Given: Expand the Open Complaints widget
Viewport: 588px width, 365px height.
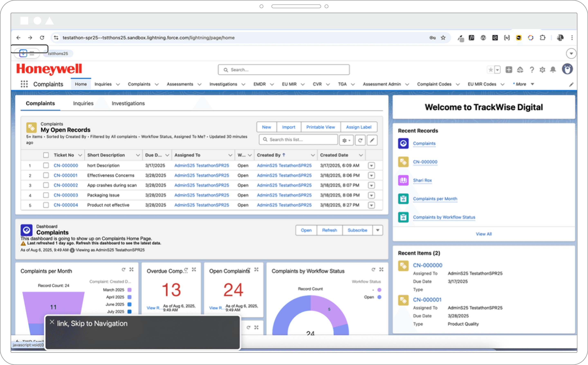Looking at the screenshot, I should point(256,269).
